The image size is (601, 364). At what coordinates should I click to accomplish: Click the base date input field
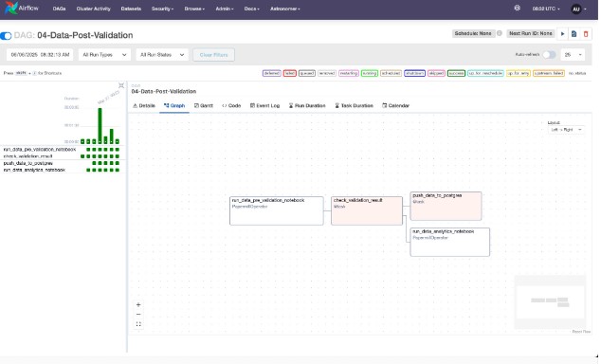coord(40,55)
